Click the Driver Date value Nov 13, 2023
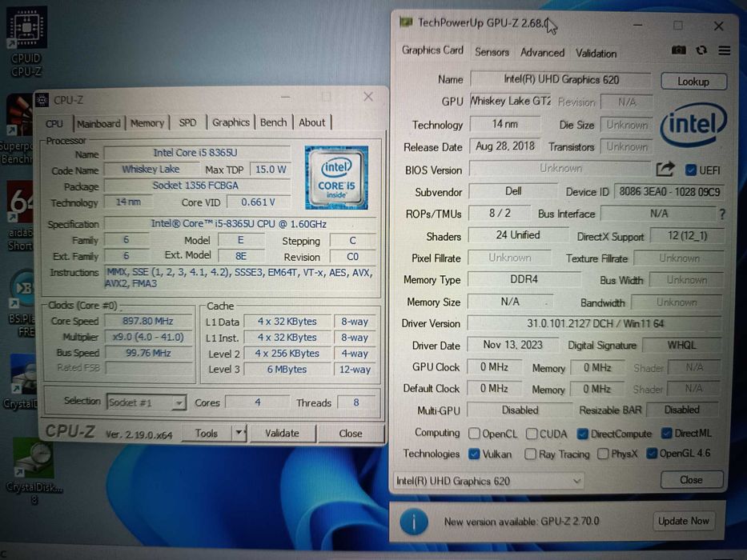Viewport: 747px width, 560px height. (x=512, y=345)
